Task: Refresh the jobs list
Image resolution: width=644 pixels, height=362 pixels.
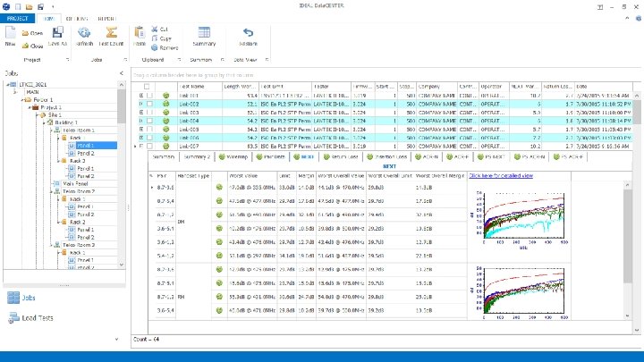Action: (84, 33)
